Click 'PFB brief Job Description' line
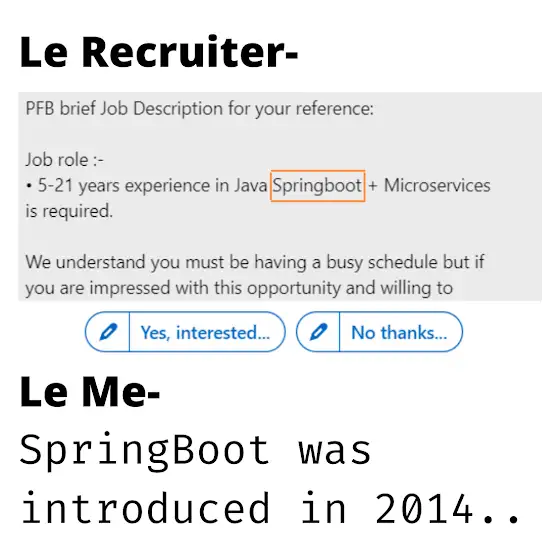The height and width of the screenshot is (560, 560). pos(200,109)
